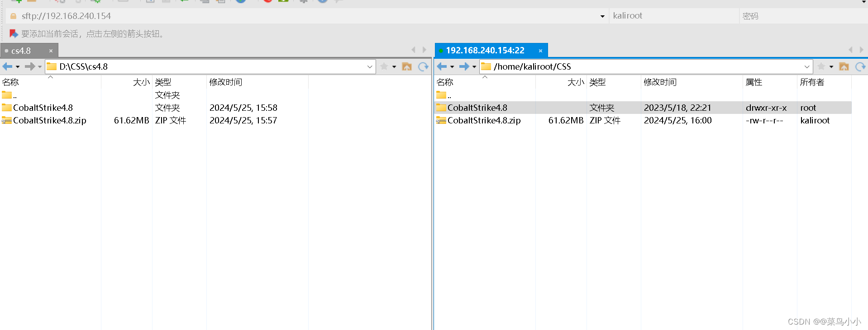Close the cs4.8 tab
This screenshot has height=330, width=868.
(x=51, y=51)
